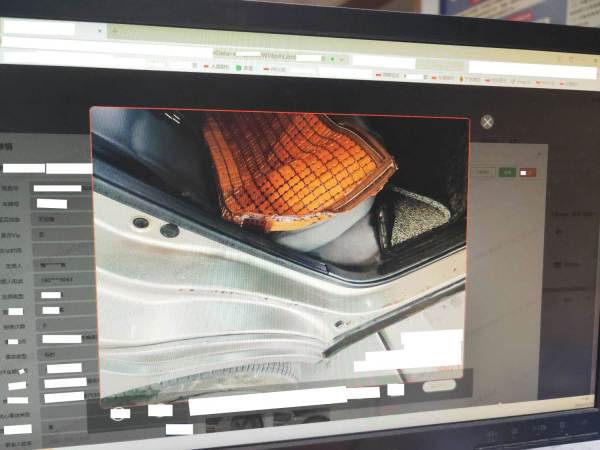Click the green button in the right panel
The width and height of the screenshot is (600, 450).
click(x=509, y=172)
